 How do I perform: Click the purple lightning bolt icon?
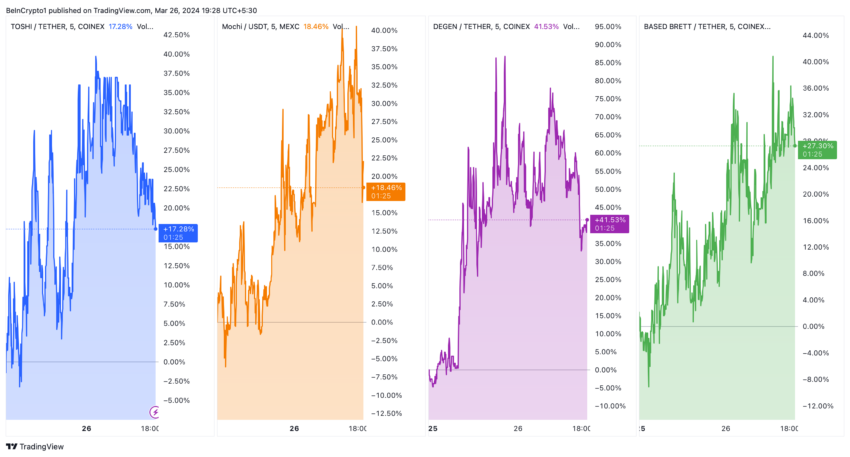154,413
